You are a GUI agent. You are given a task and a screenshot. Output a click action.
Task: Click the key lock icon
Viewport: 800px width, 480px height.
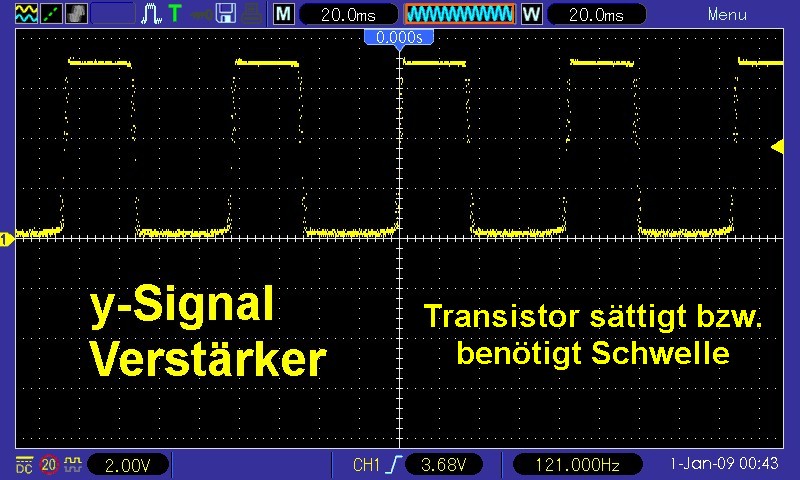(x=202, y=14)
